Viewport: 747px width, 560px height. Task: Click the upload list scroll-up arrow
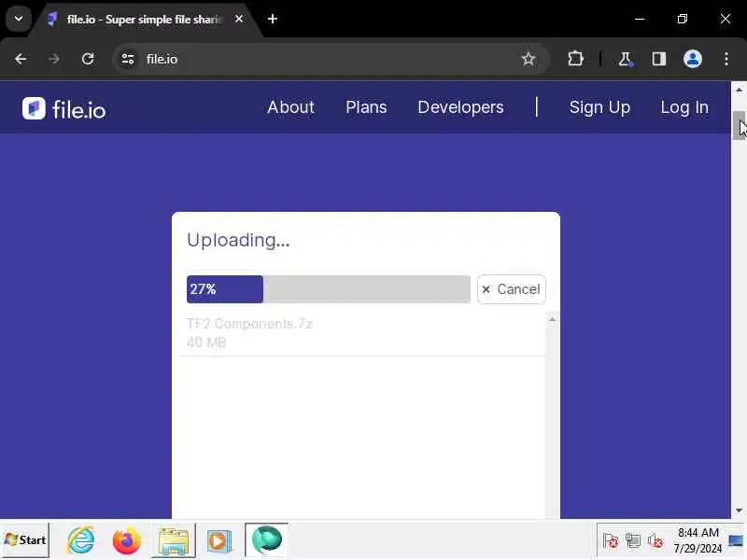coord(552,319)
